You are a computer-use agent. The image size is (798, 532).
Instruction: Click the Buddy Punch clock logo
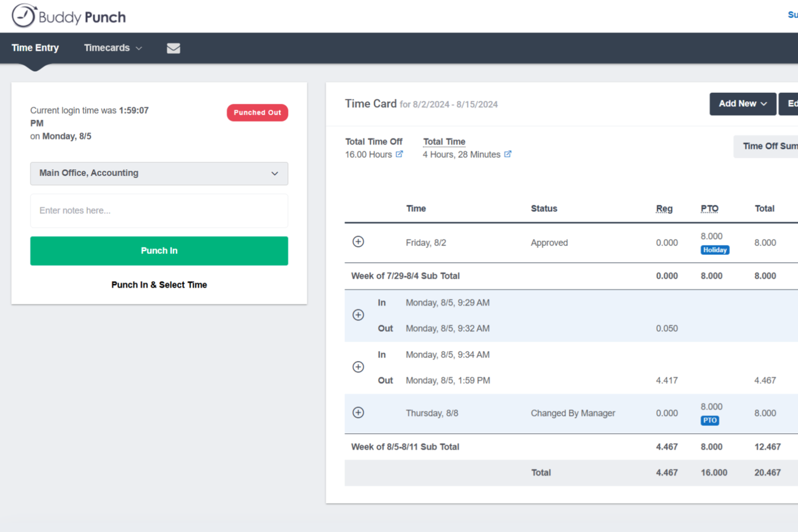tap(24, 16)
